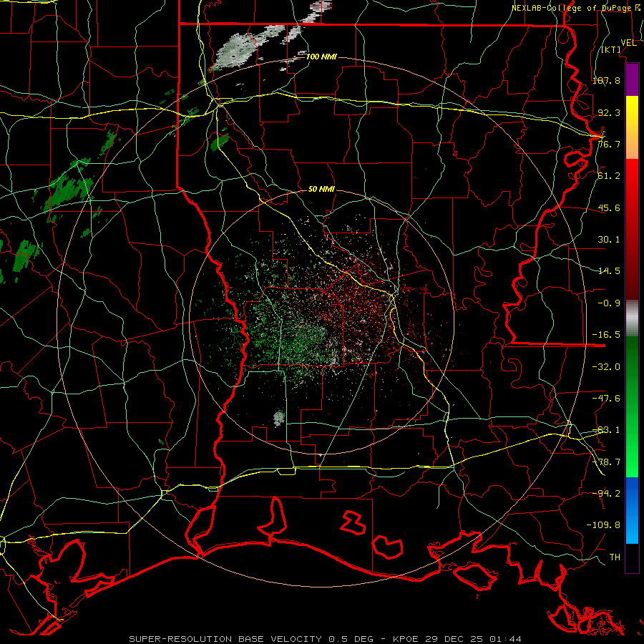This screenshot has width=644, height=644.
Task: Click the 100 NMI range ring label
Action: [321, 57]
